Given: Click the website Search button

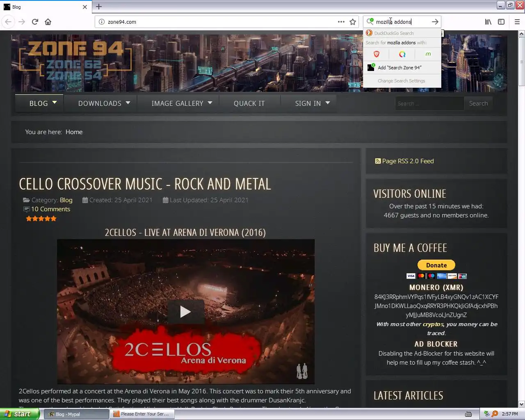Looking at the screenshot, I should pyautogui.click(x=479, y=103).
